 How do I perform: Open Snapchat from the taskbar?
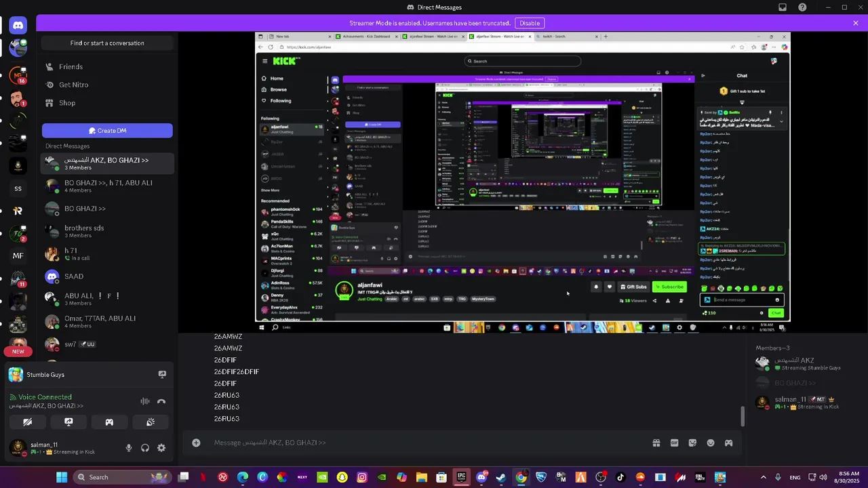pos(342,477)
